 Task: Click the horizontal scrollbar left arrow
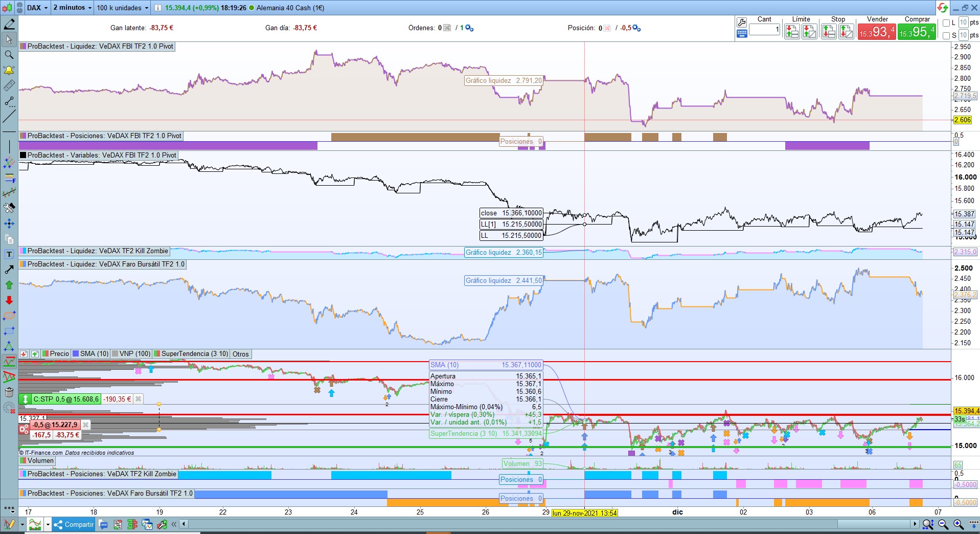[x=184, y=524]
